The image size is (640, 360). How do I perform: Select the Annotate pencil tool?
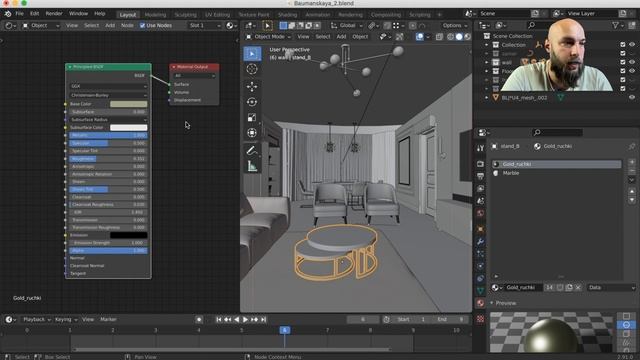pos(252,150)
